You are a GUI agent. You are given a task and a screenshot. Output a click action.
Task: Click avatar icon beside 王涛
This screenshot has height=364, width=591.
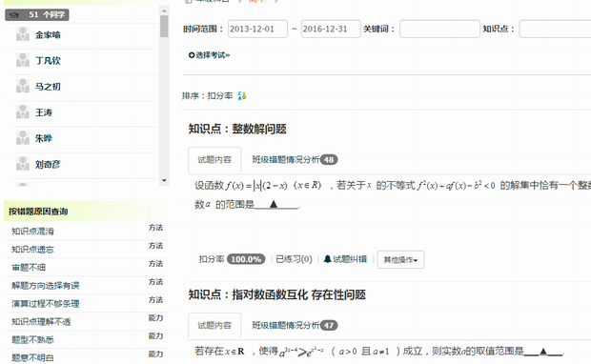tap(23, 112)
